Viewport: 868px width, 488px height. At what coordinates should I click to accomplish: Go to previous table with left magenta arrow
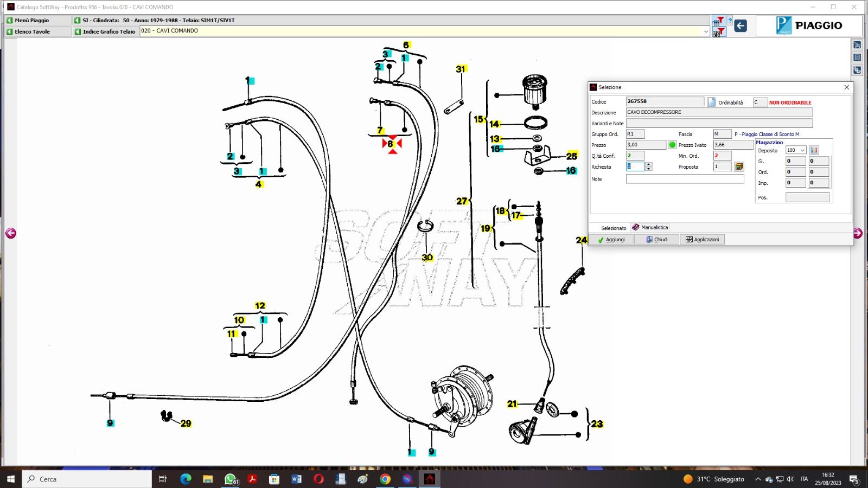coord(11,233)
